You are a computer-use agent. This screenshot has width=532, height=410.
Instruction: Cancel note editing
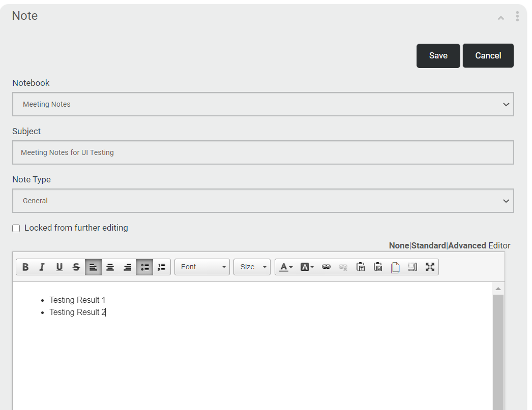488,55
